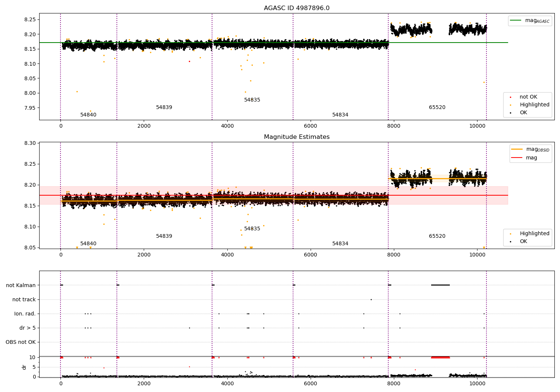Click the 6000 x-tick label under middle plot
The width and height of the screenshot is (560, 392).
click(x=310, y=255)
